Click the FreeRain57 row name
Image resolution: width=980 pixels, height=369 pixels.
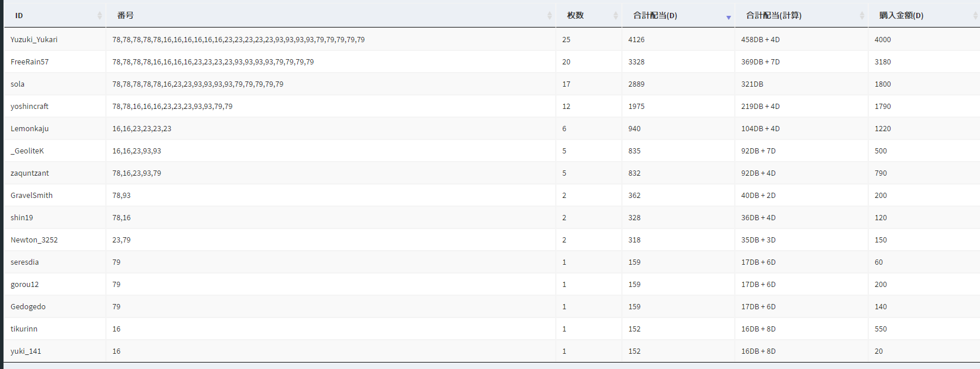[30, 62]
